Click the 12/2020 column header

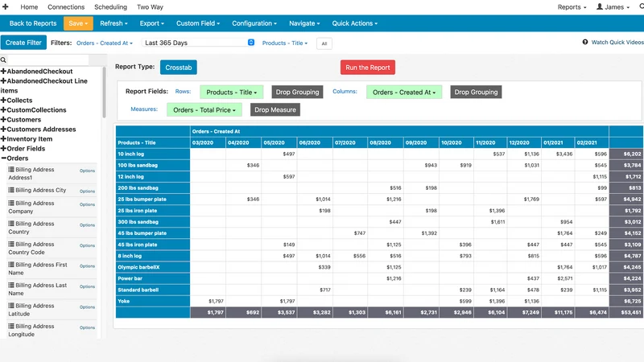pos(524,143)
